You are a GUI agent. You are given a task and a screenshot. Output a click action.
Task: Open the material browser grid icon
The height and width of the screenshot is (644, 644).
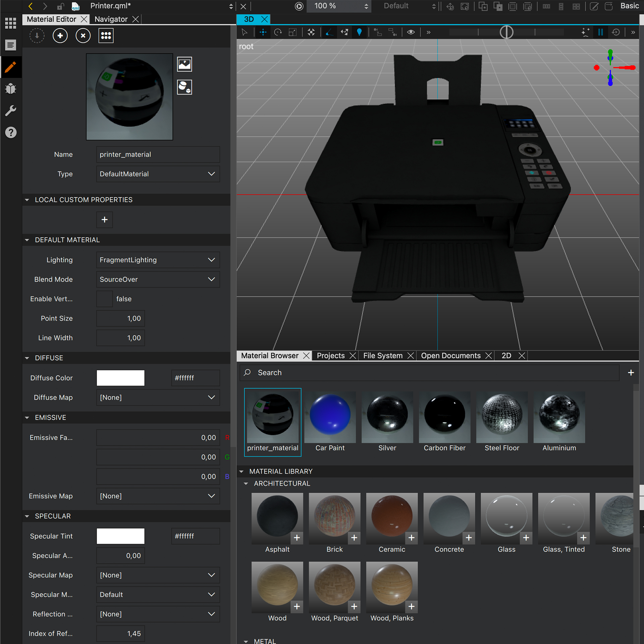click(106, 36)
